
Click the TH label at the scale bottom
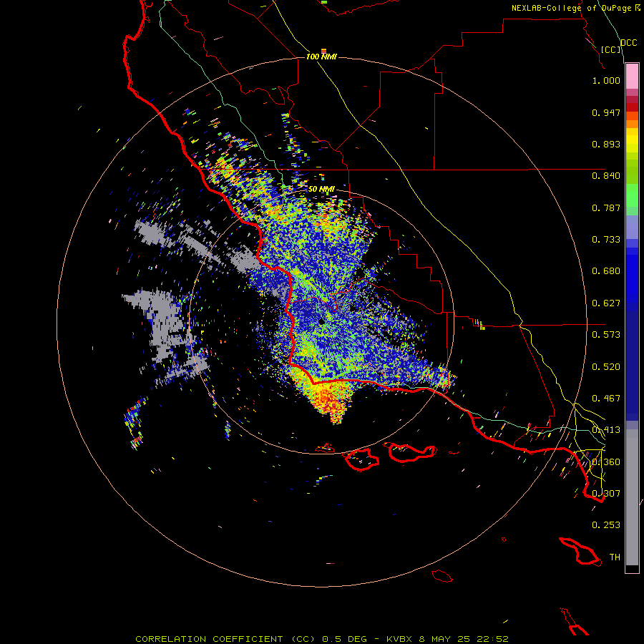click(615, 557)
